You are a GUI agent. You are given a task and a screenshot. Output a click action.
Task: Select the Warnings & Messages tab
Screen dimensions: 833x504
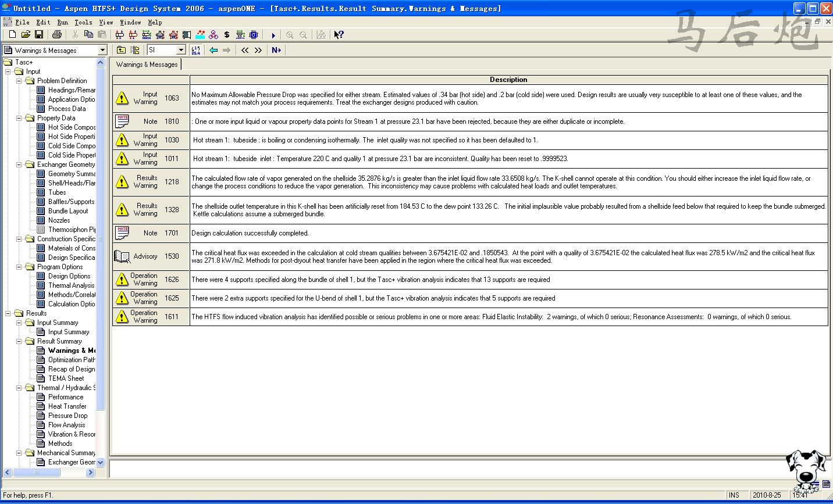tap(147, 65)
